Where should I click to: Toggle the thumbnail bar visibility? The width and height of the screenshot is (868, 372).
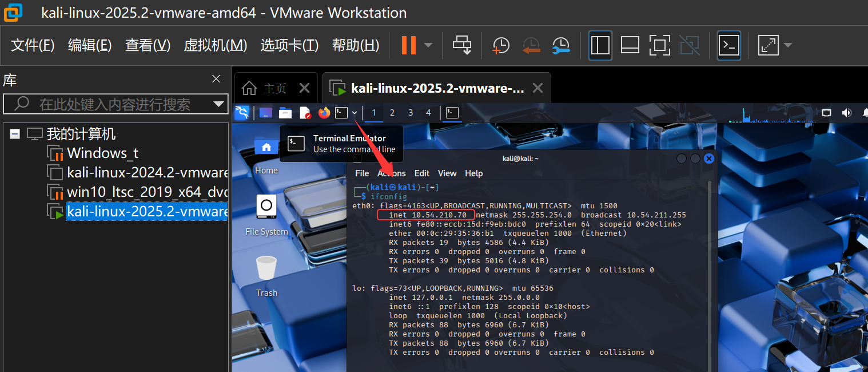tap(630, 45)
